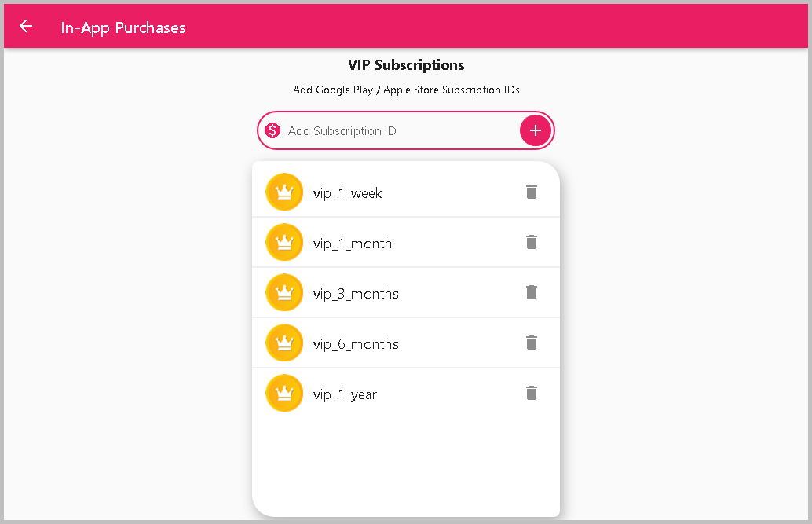The height and width of the screenshot is (524, 812).
Task: Click the crown icon for vip_1_week
Action: [284, 192]
